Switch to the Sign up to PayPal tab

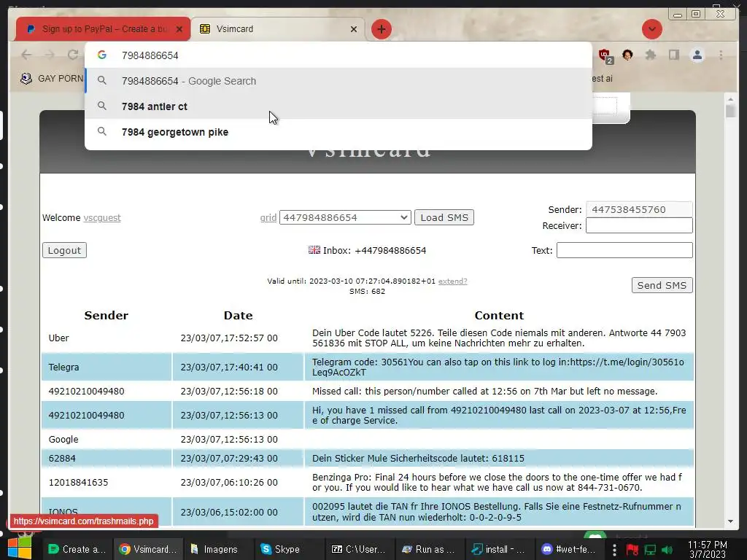point(103,29)
